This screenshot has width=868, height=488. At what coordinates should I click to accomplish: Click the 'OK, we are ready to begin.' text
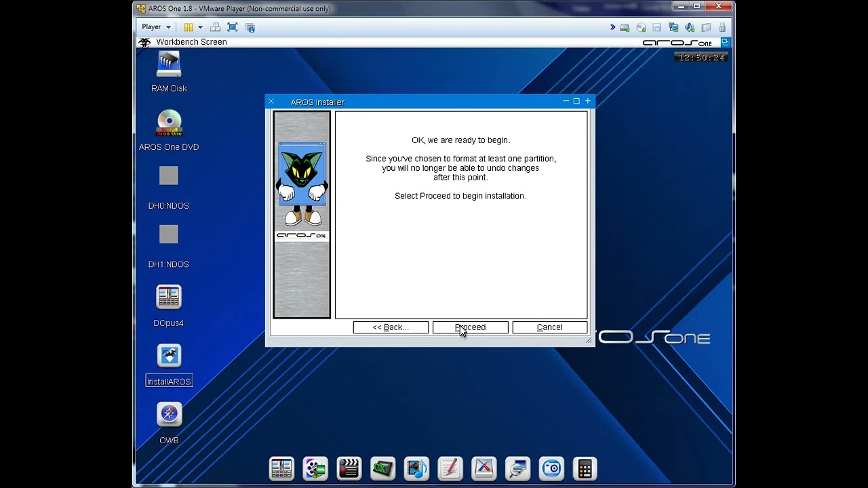point(460,140)
